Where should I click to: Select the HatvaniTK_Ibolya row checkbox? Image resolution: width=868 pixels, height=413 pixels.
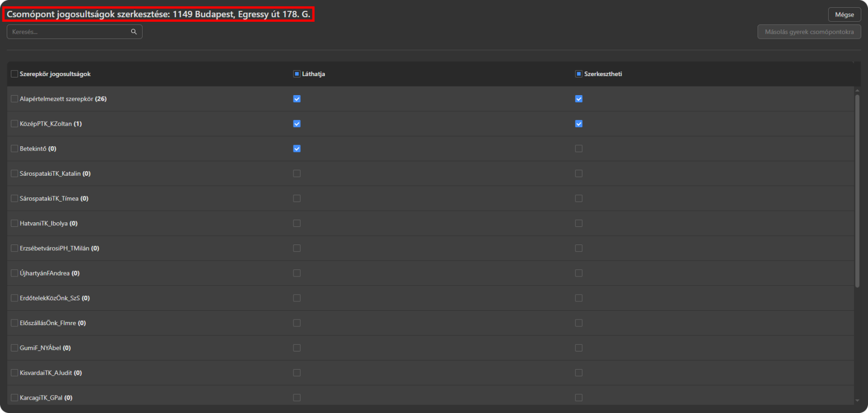click(x=14, y=223)
